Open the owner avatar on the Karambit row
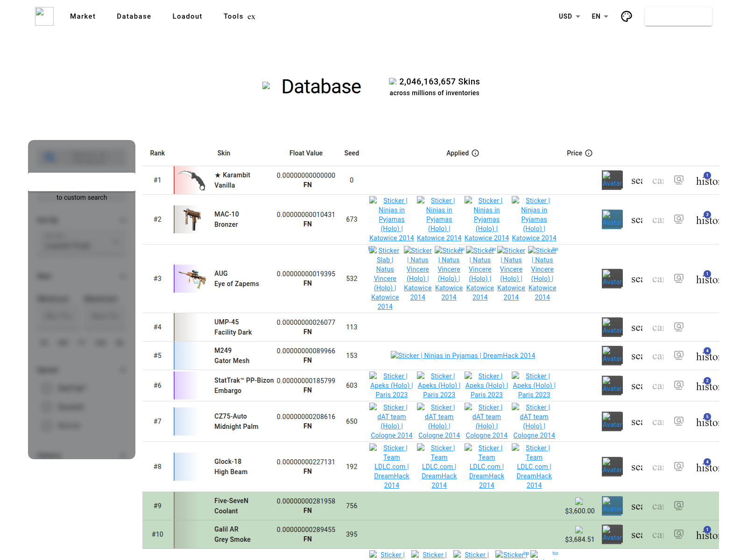The height and width of the screenshot is (560, 747). tap(612, 180)
